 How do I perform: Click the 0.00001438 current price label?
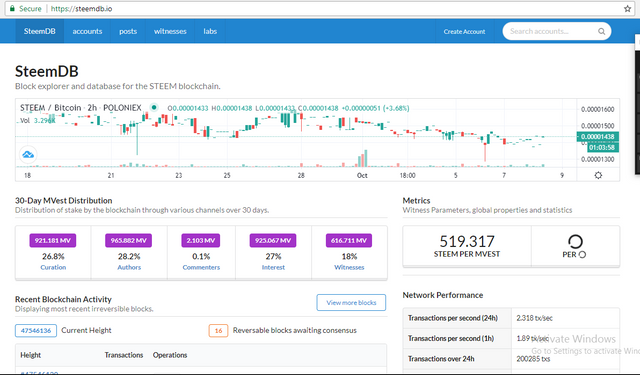[x=598, y=137]
